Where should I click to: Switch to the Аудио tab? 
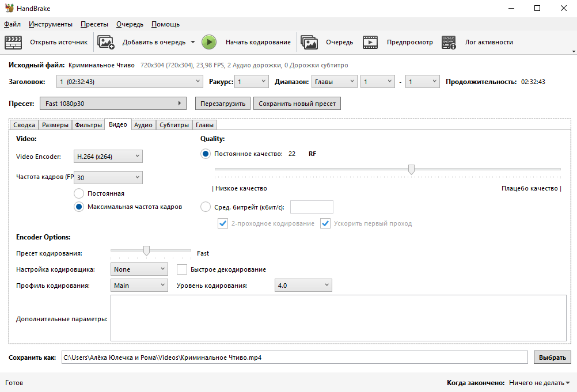click(143, 125)
